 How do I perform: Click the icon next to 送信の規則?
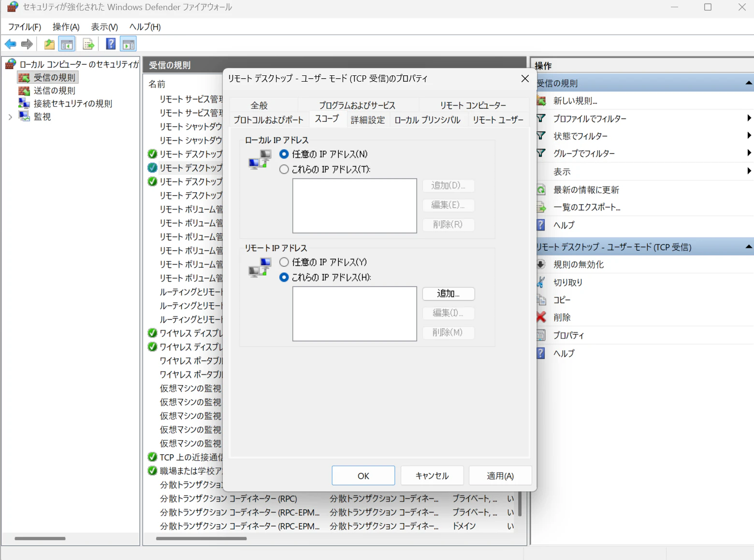pyautogui.click(x=24, y=91)
